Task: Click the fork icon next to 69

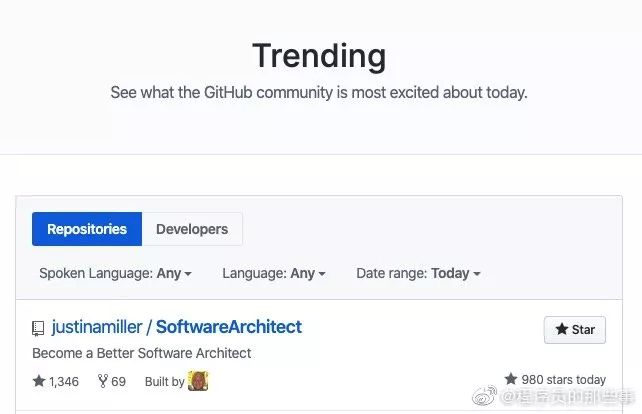Action: pos(102,381)
